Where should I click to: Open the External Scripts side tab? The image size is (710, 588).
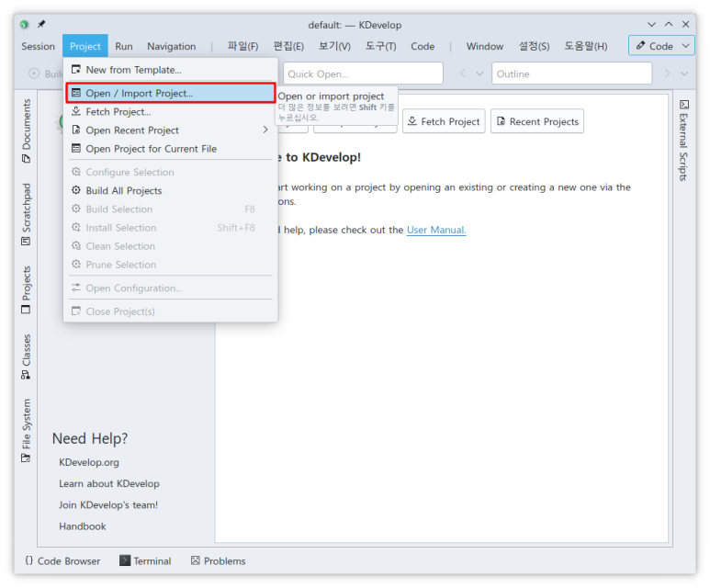tap(683, 141)
